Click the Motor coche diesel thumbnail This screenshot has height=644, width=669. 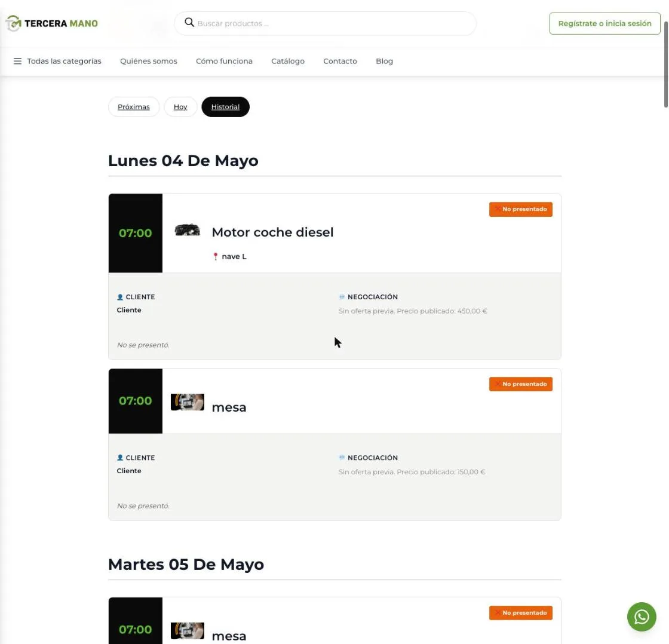(188, 230)
